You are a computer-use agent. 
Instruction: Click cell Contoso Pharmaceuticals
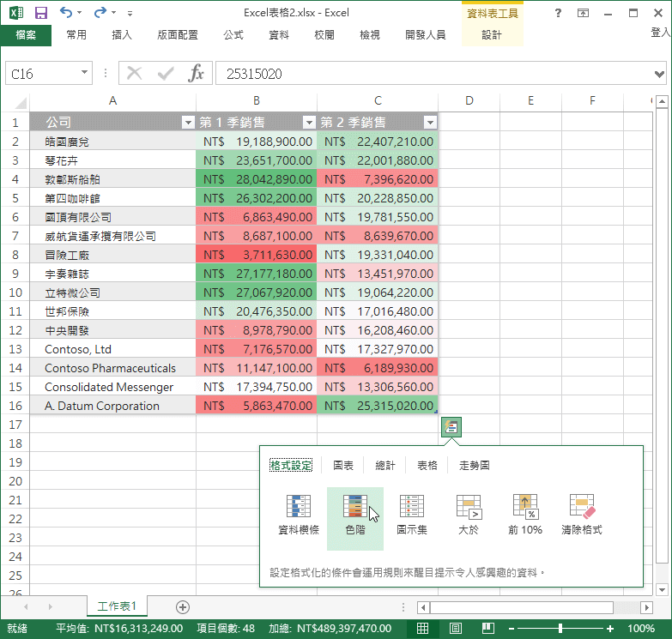[x=112, y=368]
